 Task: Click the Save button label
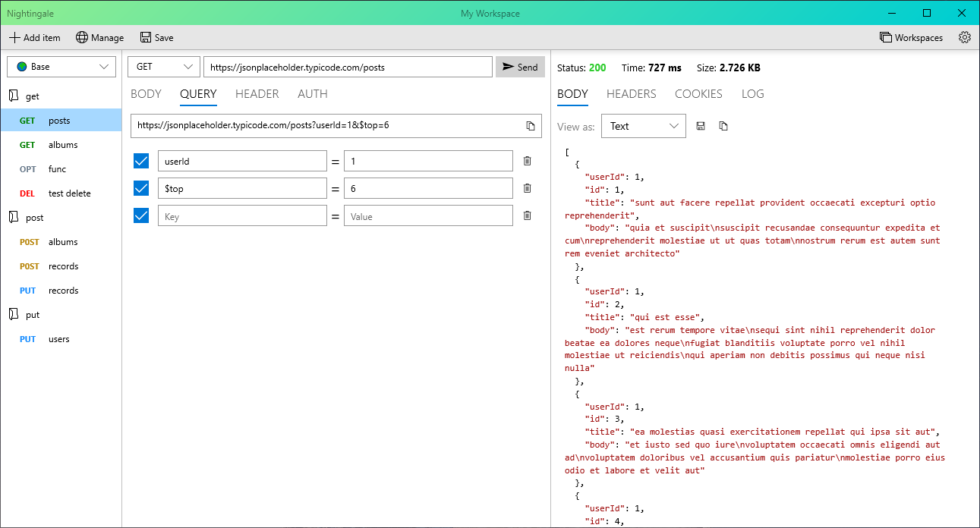[x=164, y=38]
